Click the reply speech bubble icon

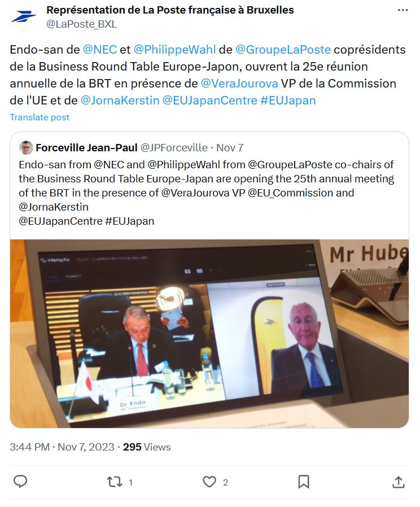pos(20,482)
